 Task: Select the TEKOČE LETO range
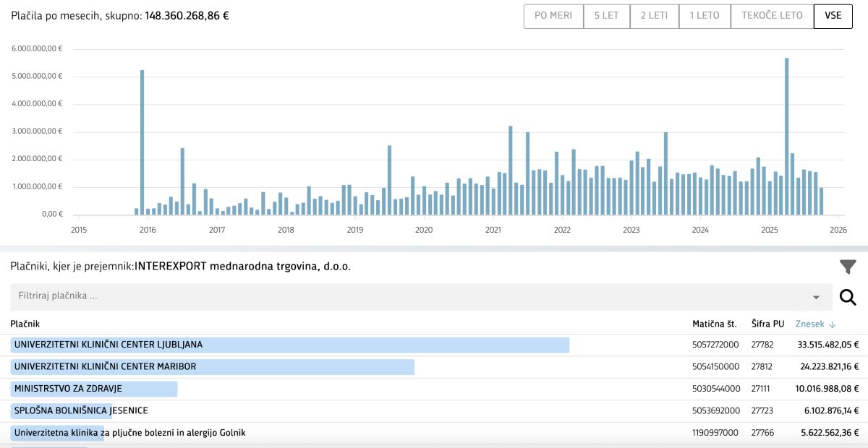click(772, 16)
